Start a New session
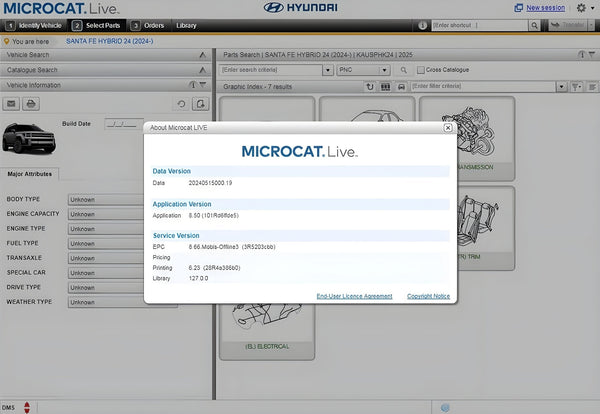The height and width of the screenshot is (414, 600). click(x=545, y=8)
